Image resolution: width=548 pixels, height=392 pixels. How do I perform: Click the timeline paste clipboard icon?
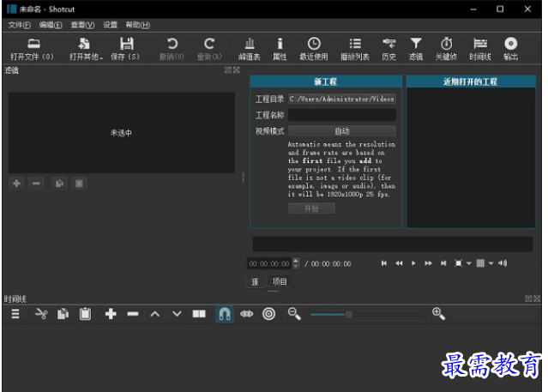[x=85, y=314]
